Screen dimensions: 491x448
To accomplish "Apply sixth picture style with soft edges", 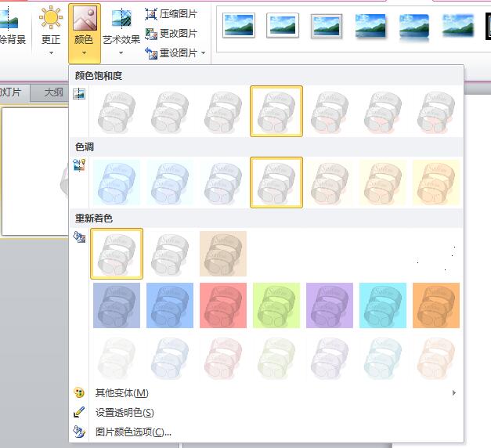I will (x=458, y=27).
